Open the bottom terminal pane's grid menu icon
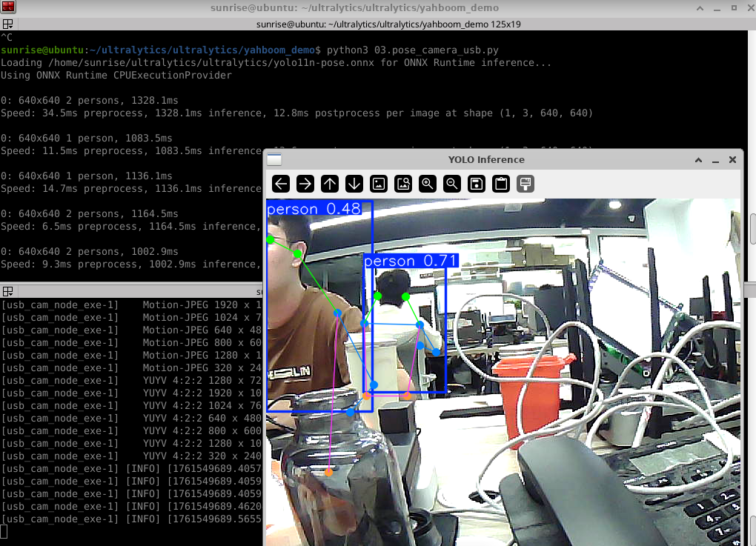This screenshot has width=756, height=546. tap(7, 291)
